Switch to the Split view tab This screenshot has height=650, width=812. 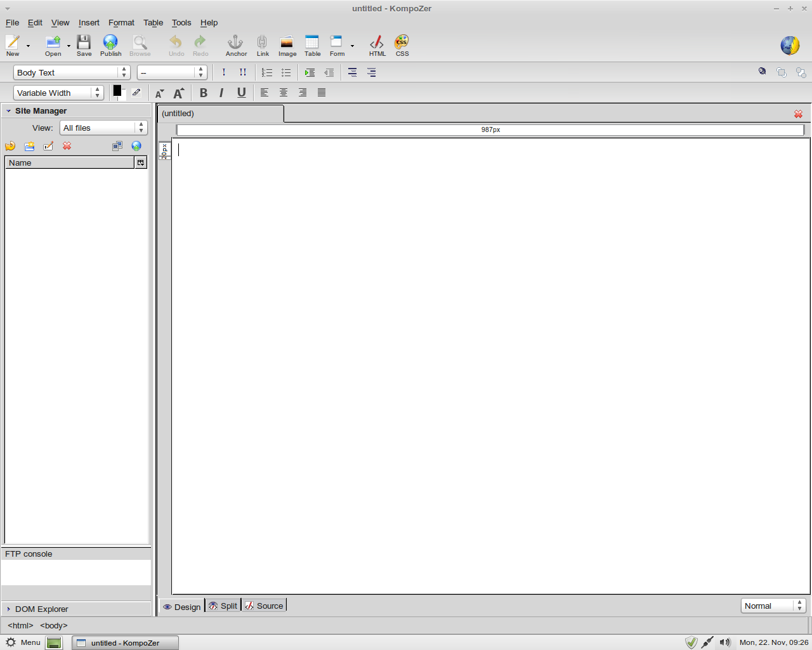223,606
